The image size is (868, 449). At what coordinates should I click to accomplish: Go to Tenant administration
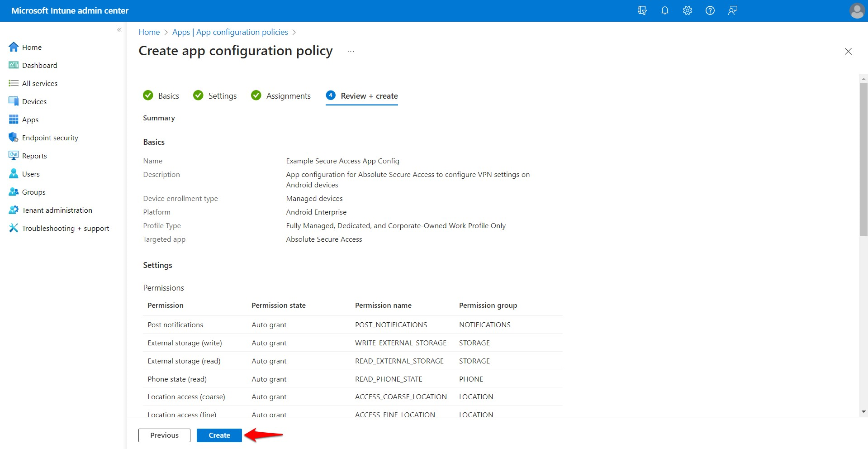tap(57, 210)
